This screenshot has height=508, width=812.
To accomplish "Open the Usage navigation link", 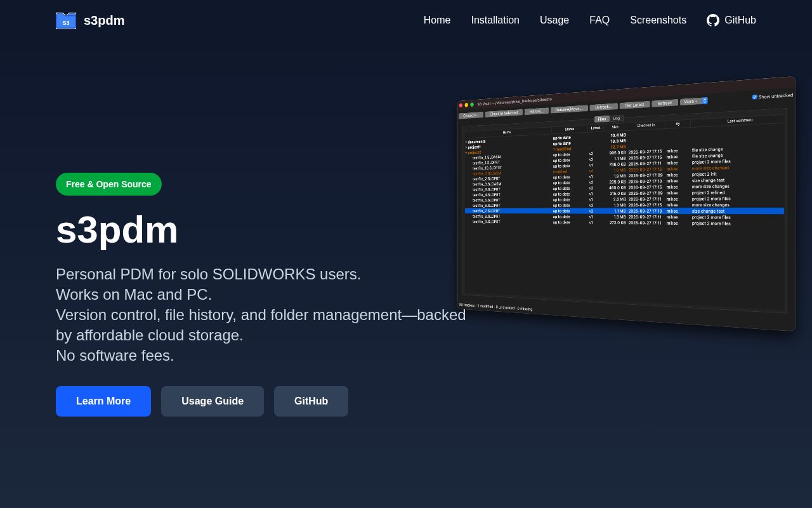I will [554, 20].
